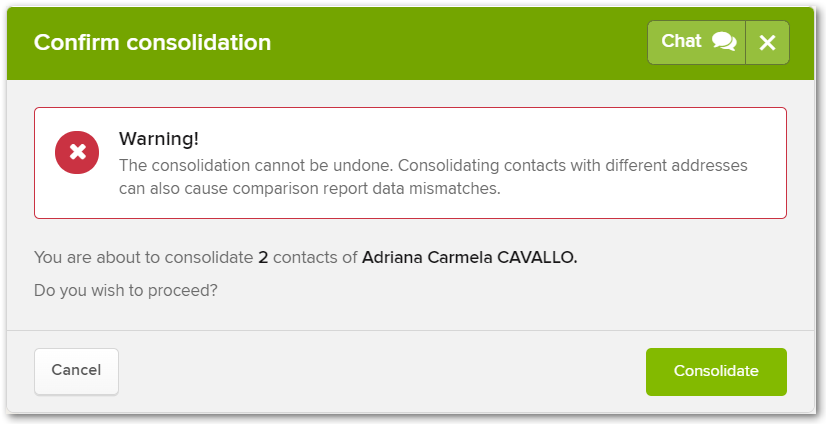The image size is (826, 424).
Task: Click the Do you wish to proceed question
Action: pos(125,290)
